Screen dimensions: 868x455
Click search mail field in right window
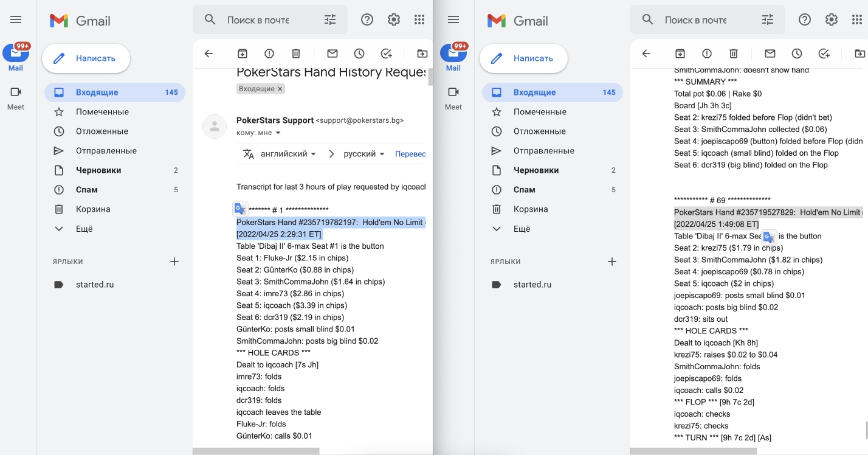tap(708, 20)
